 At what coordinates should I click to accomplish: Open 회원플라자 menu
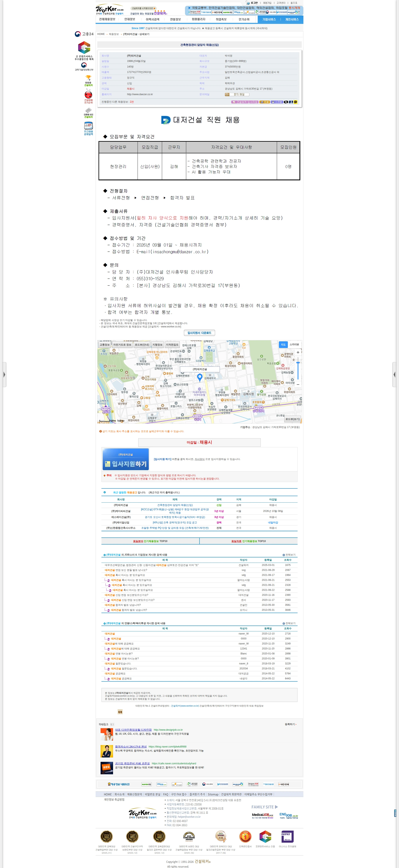pos(198,20)
